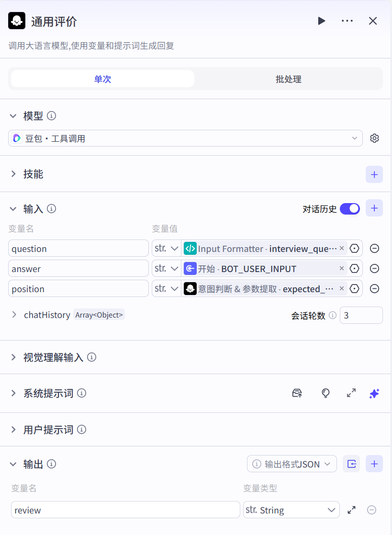Select the 单次 tab
The height and width of the screenshot is (535, 392).
click(x=102, y=79)
